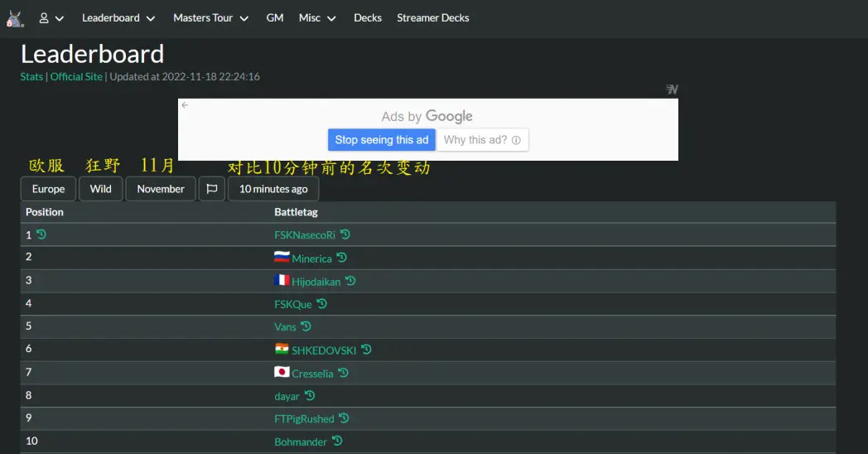Click the site logo icon in navbar
Screen dimensions: 868x454
pyautogui.click(x=15, y=18)
